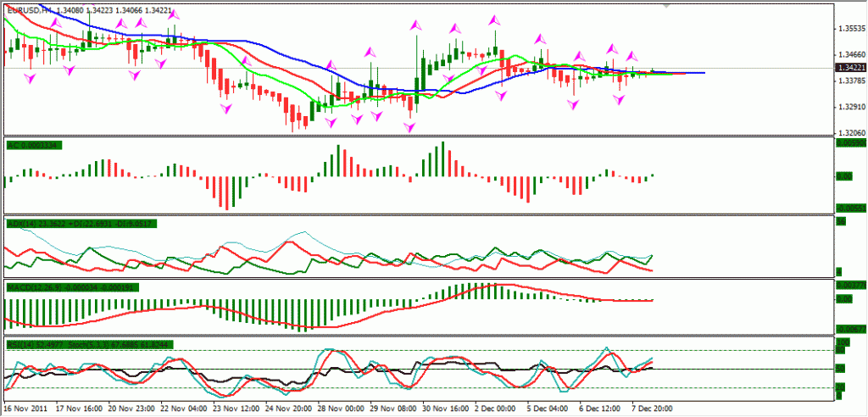The image size is (868, 417).
Task: Click the 7 Dec 20:00 time label
Action: pos(652,409)
